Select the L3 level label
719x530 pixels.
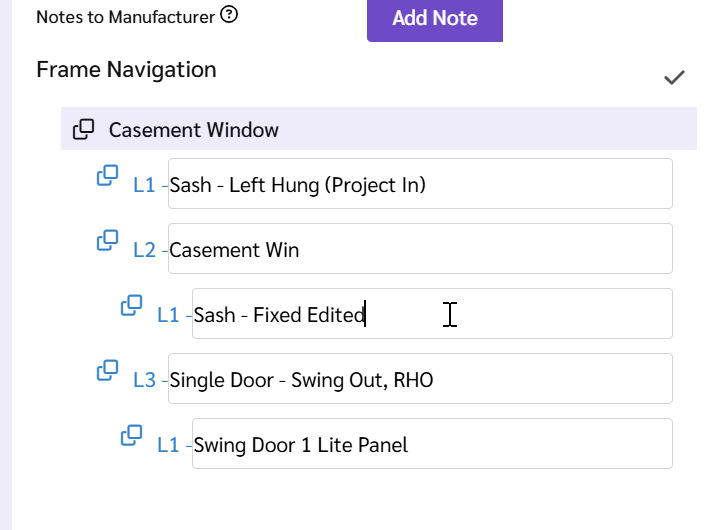point(144,380)
